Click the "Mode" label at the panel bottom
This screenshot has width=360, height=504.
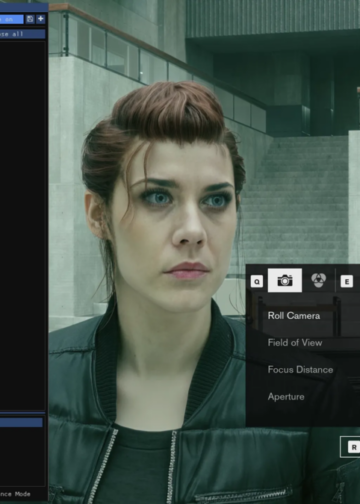pos(23,494)
